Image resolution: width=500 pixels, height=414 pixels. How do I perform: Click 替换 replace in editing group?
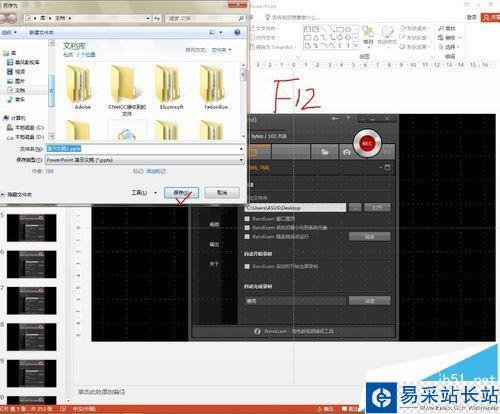[450, 37]
